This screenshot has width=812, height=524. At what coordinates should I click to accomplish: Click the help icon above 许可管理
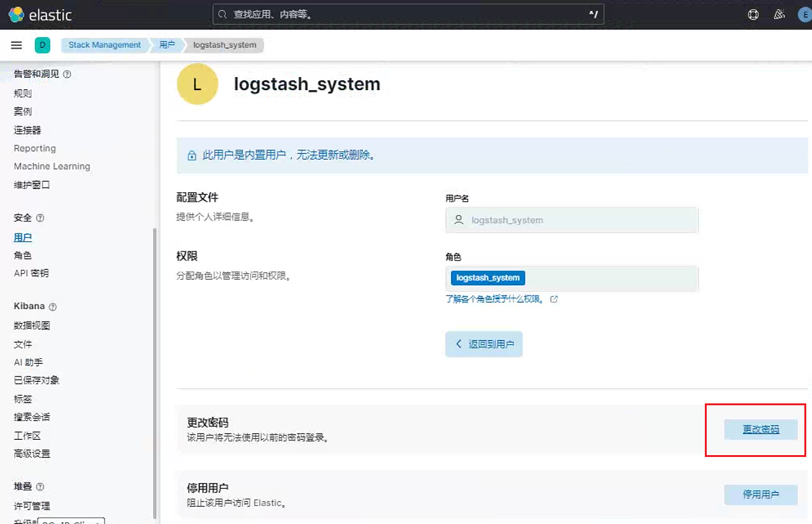click(x=40, y=487)
